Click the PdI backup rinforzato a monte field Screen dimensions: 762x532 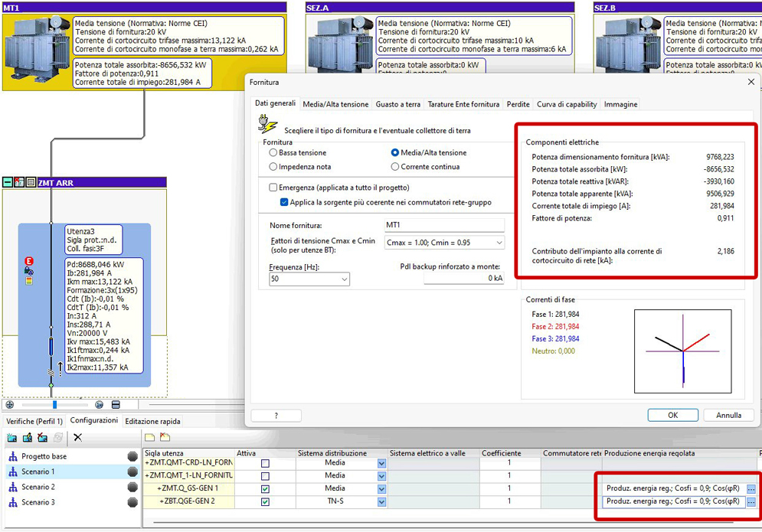coord(463,278)
